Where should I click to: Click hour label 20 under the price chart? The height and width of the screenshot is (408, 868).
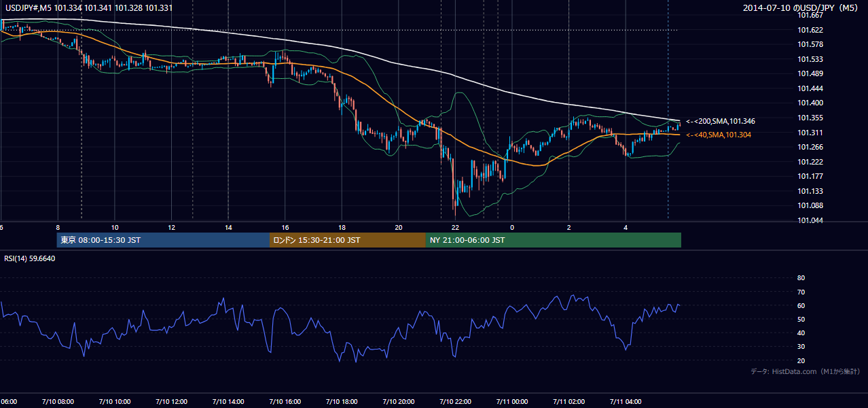[x=399, y=227]
